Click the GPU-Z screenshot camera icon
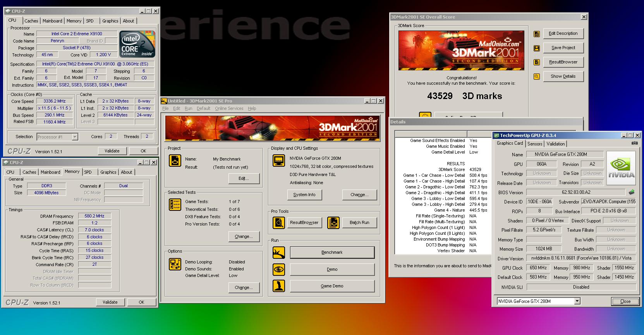This screenshot has width=644, height=335. pos(634,143)
